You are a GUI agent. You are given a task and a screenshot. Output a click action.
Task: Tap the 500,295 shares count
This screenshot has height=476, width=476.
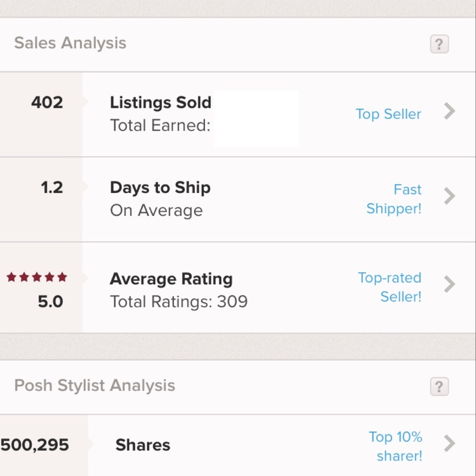(35, 445)
